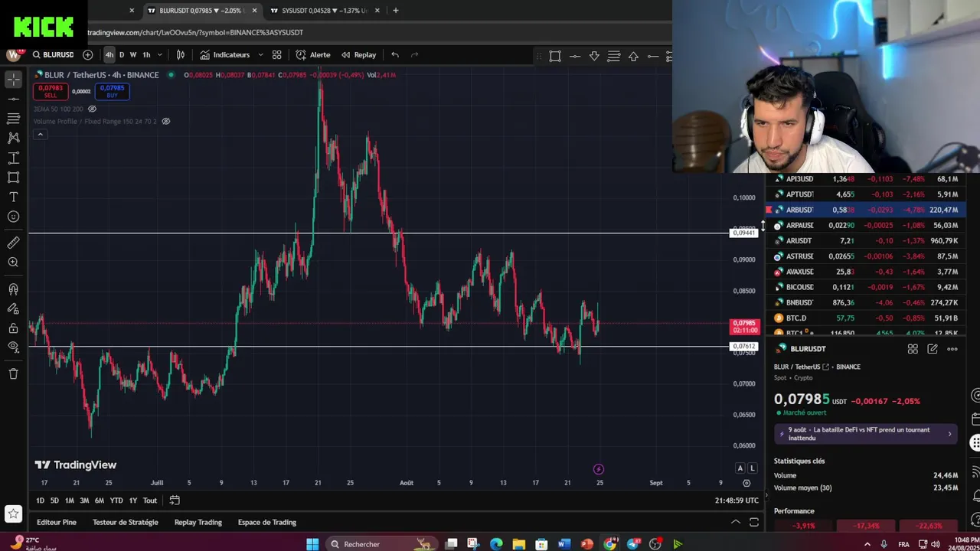
Task: Set the date range to 1D
Action: coord(40,500)
